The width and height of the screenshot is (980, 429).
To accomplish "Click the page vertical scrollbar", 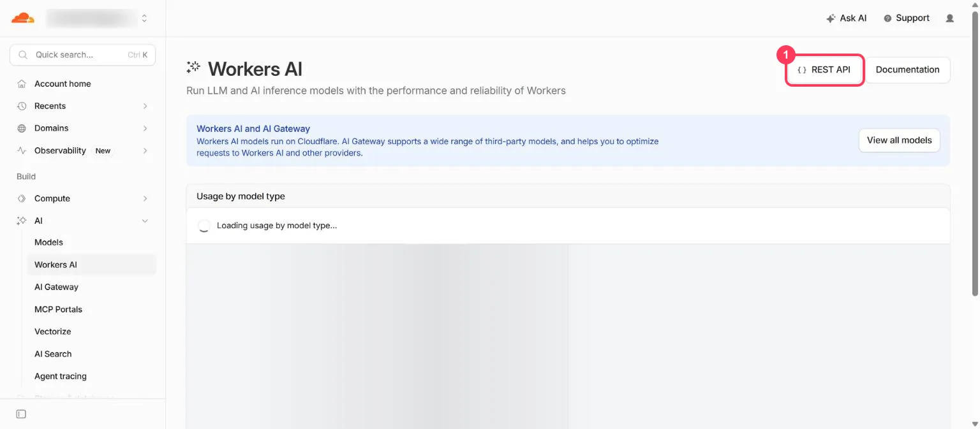I will pos(974,153).
